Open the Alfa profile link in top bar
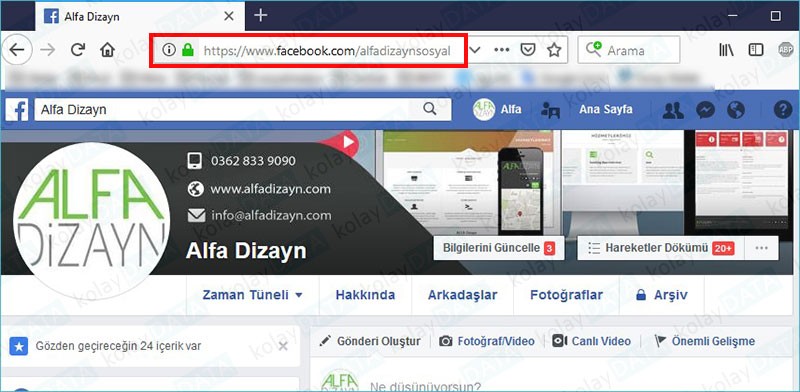 [x=497, y=109]
